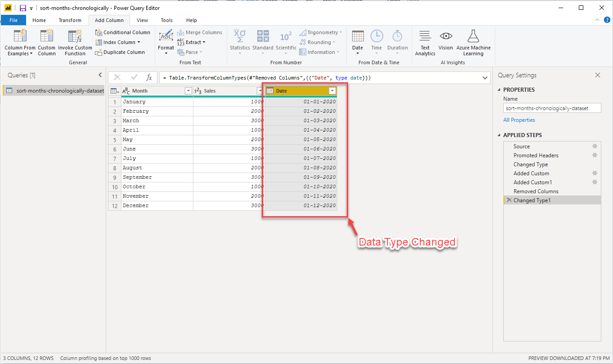The image size is (613, 364).
Task: Expand the formula bar with the chevron
Action: tap(484, 77)
